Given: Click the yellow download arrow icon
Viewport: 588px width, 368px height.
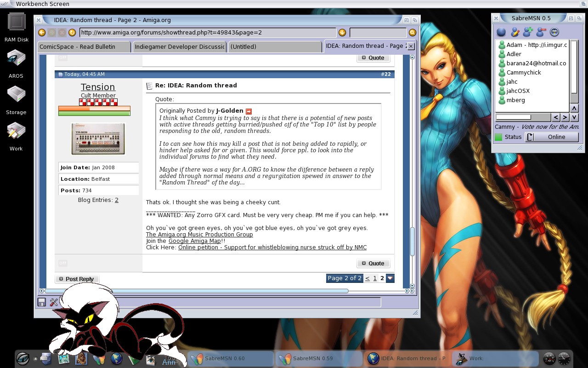Looking at the screenshot, I should 342,33.
